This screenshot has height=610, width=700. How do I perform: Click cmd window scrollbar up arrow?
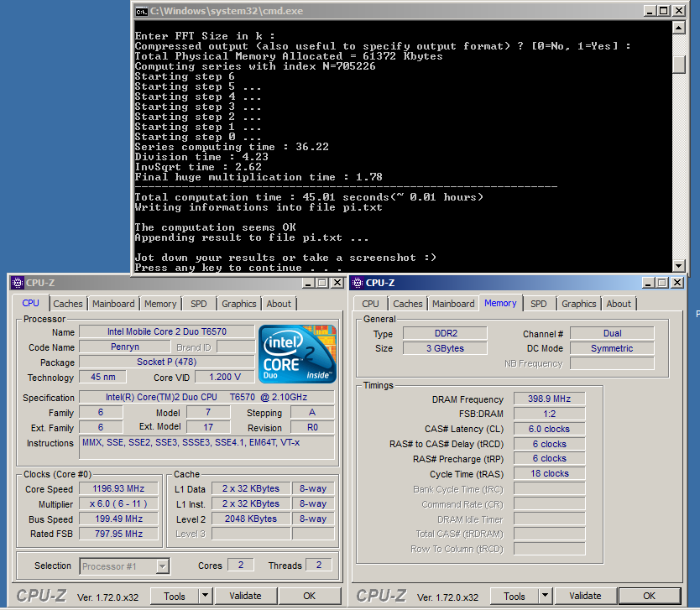click(678, 28)
